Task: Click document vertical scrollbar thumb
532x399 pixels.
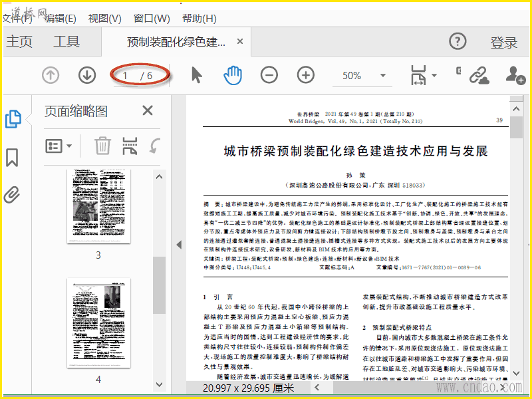Action: coord(517,127)
